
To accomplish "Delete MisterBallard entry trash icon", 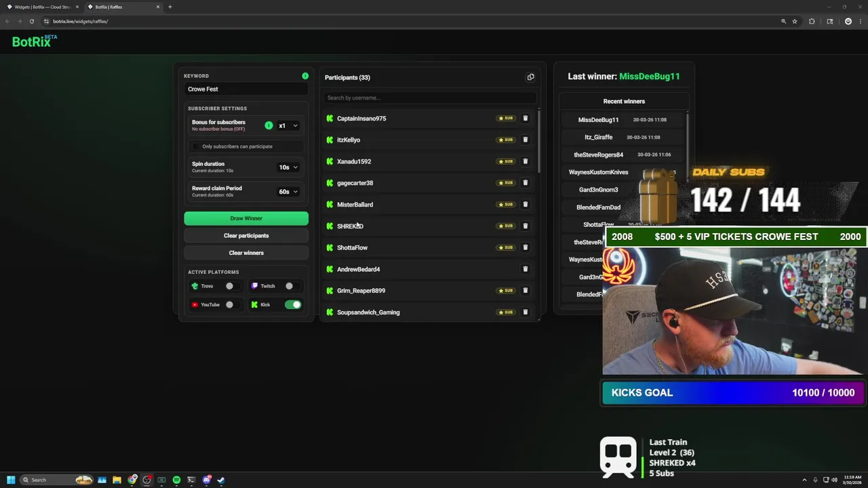I will 525,204.
